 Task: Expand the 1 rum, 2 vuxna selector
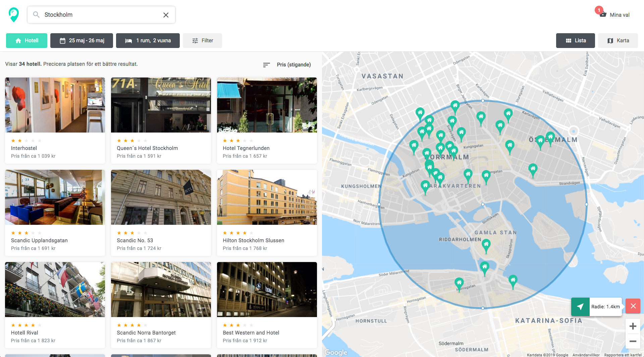coord(148,40)
